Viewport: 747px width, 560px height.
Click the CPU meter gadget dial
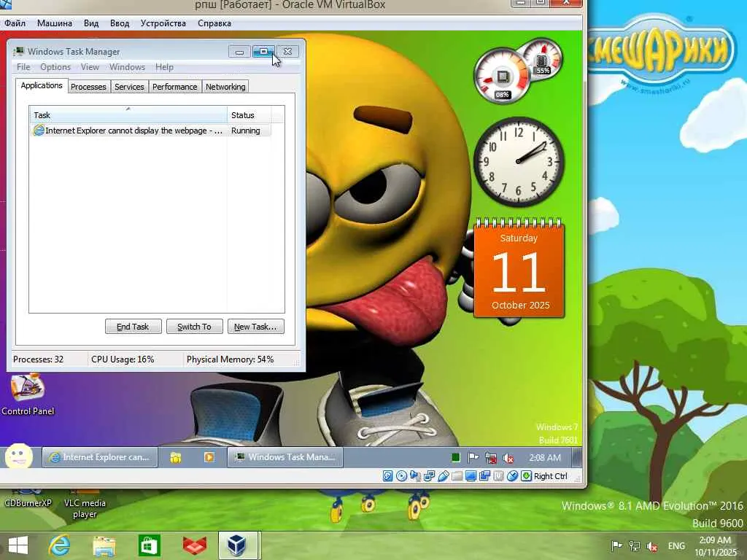[x=502, y=75]
